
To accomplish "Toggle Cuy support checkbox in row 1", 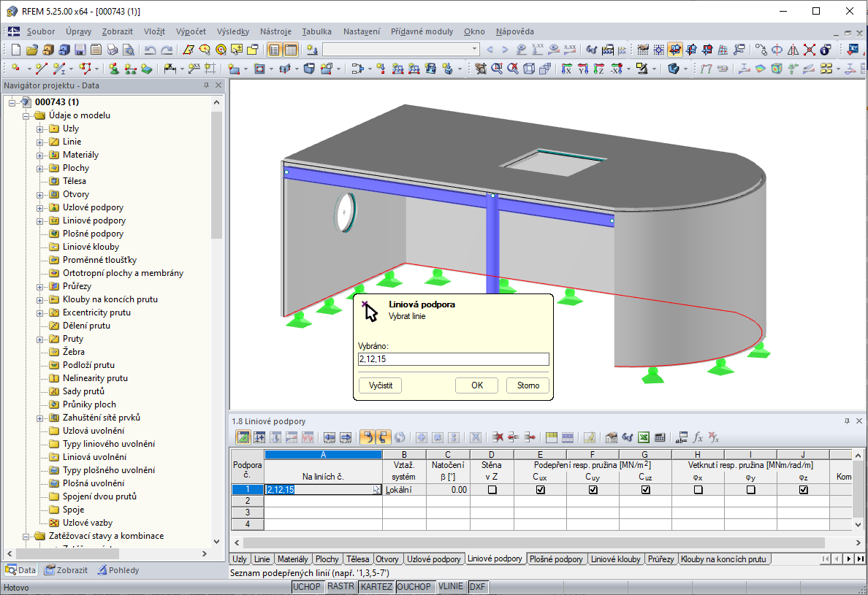I will (x=593, y=489).
